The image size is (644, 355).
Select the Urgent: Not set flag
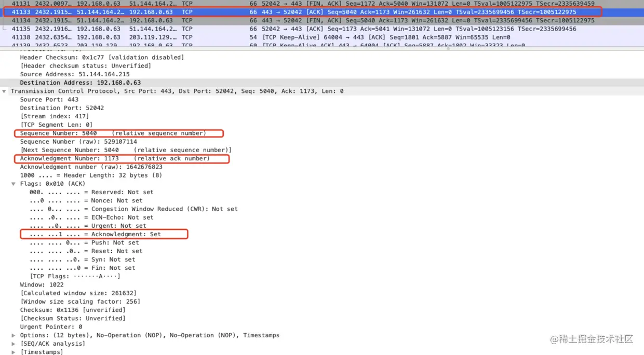click(88, 226)
